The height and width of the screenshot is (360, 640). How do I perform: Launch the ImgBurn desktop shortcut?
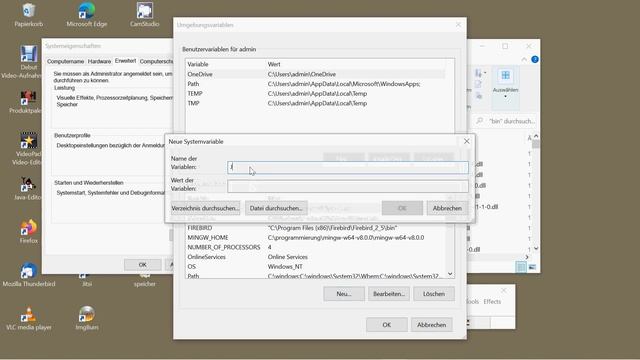click(x=87, y=318)
